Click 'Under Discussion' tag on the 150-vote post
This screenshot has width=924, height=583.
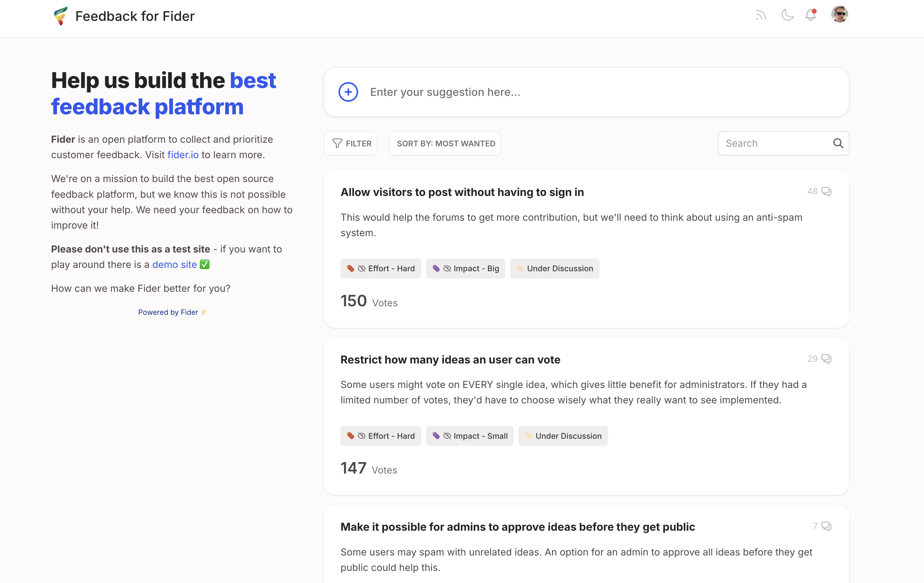(x=555, y=269)
